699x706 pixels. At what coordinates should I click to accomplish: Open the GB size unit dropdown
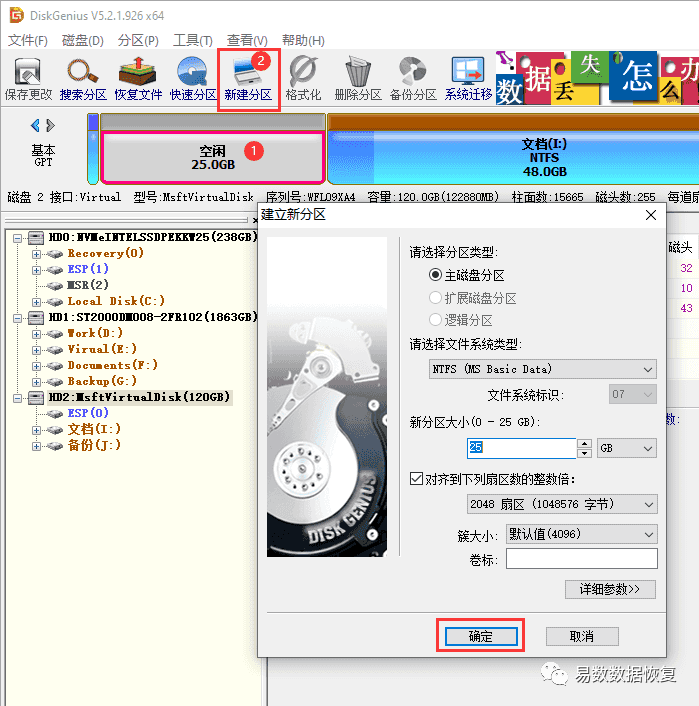point(626,448)
